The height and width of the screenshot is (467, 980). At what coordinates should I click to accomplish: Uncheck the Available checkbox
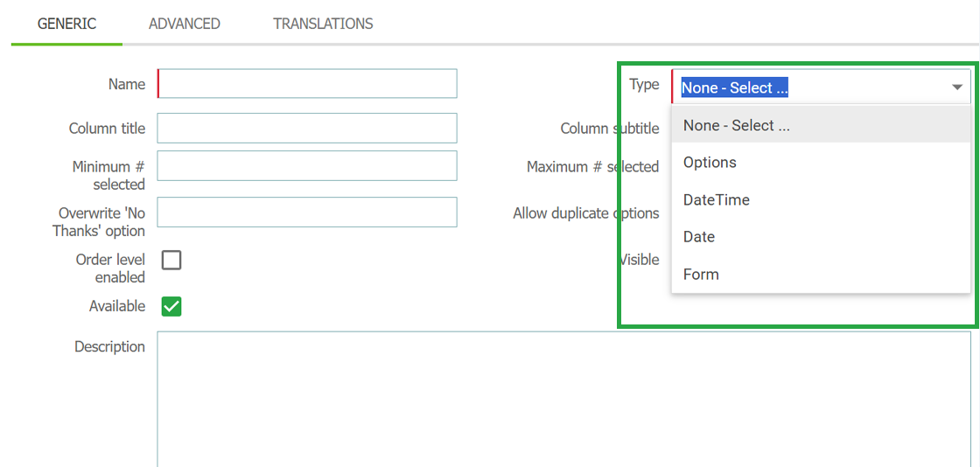coord(171,307)
